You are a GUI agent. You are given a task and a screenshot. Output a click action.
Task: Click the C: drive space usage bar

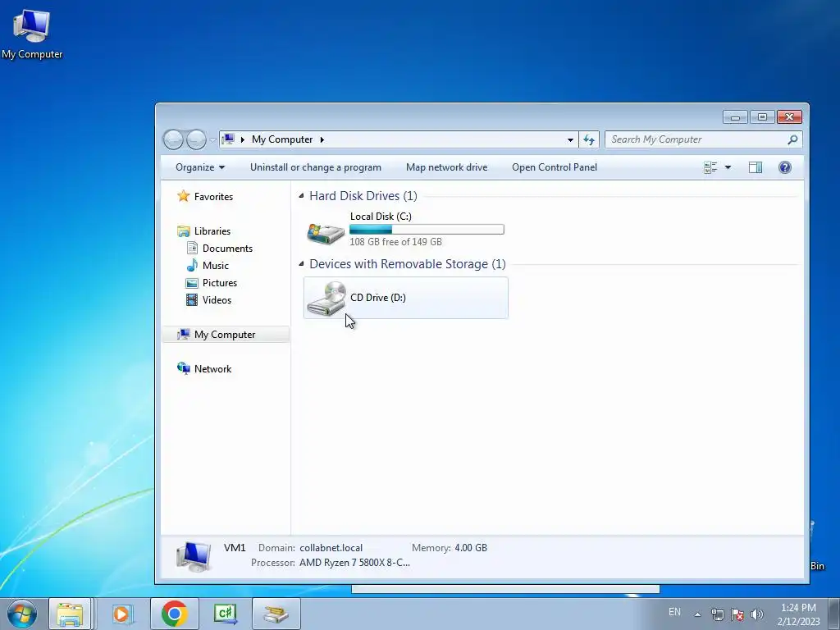coord(427,230)
